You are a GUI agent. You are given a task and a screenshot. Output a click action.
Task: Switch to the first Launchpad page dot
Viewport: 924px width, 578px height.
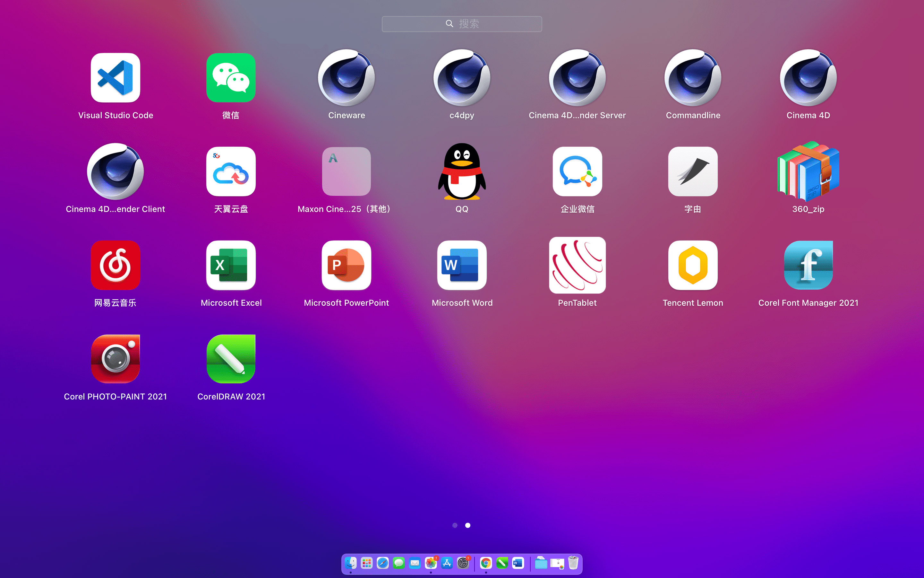pyautogui.click(x=455, y=525)
